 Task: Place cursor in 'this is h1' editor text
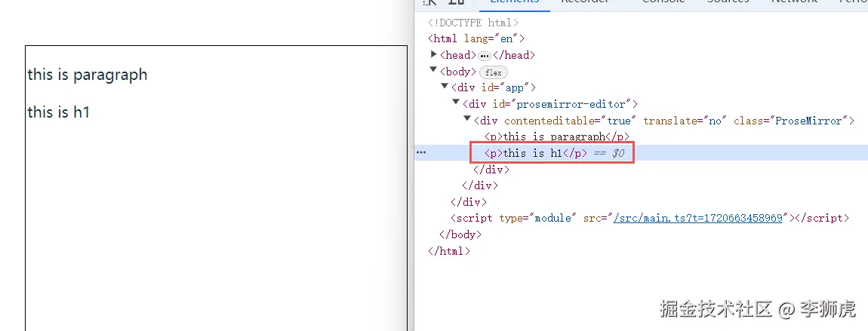(59, 112)
